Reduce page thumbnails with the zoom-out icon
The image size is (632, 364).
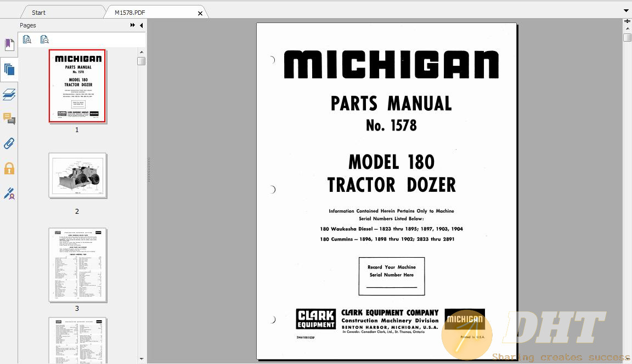[x=45, y=39]
